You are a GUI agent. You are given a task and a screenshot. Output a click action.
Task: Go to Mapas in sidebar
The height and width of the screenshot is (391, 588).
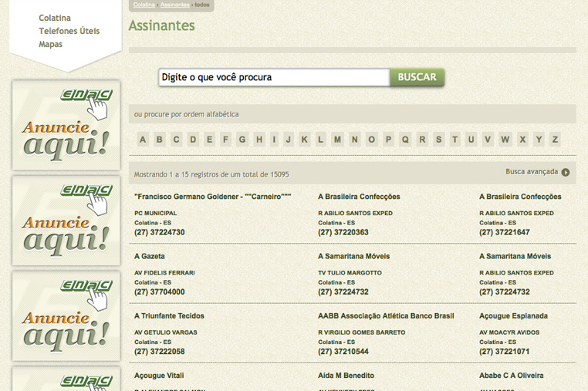point(51,44)
